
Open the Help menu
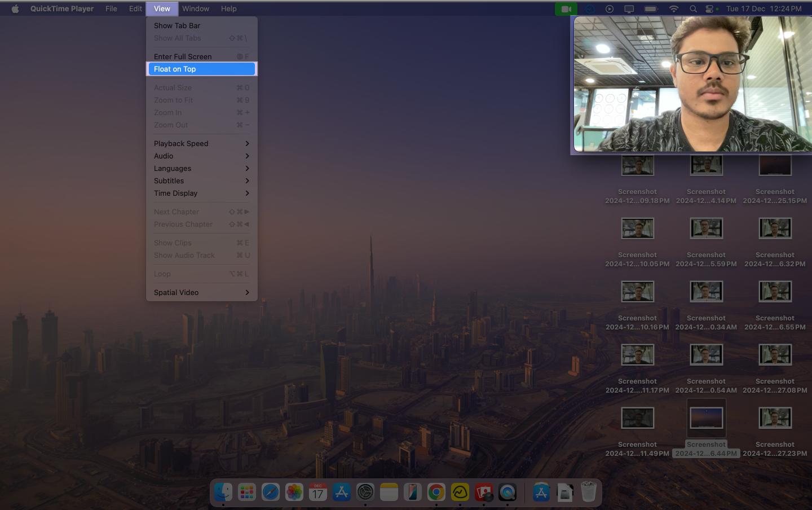point(229,9)
